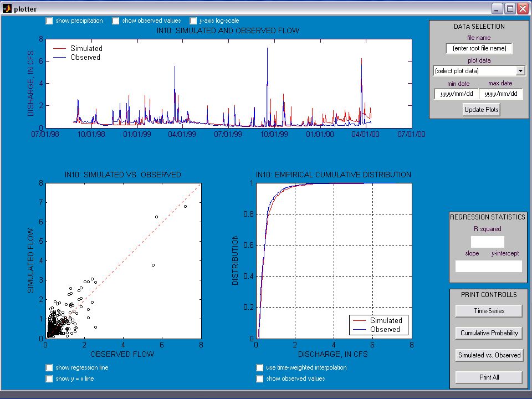Image resolution: width=532 pixels, height=399 pixels.
Task: Click the OBSERVED FLOW axis label
Action: tap(122, 354)
